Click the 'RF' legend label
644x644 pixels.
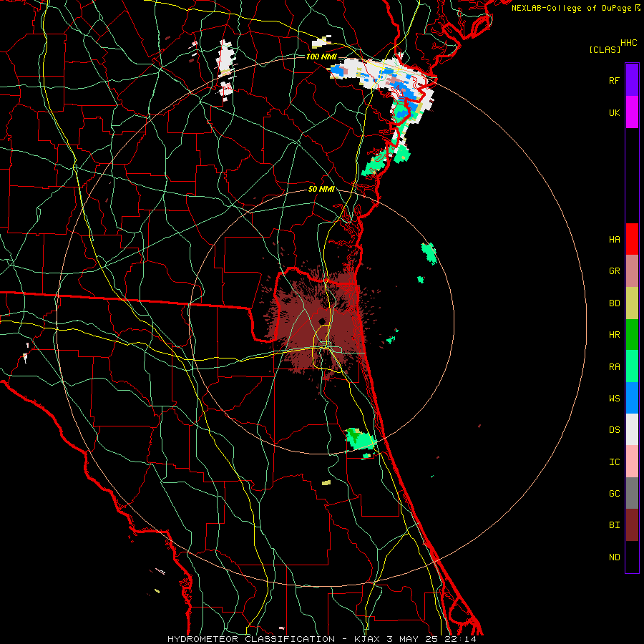click(x=614, y=80)
